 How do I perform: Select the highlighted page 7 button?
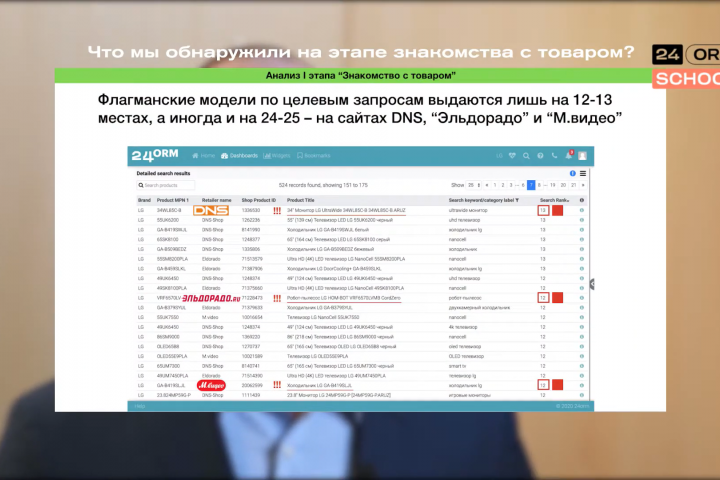click(531, 185)
